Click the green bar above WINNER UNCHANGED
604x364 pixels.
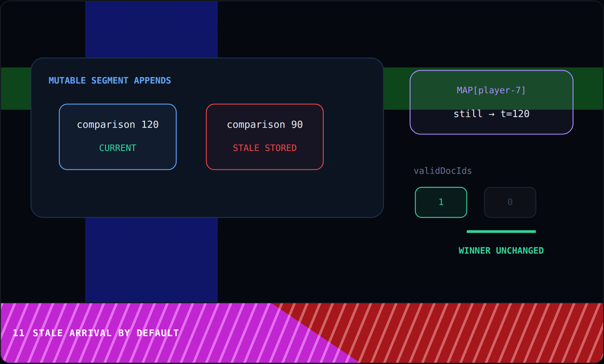[501, 231]
